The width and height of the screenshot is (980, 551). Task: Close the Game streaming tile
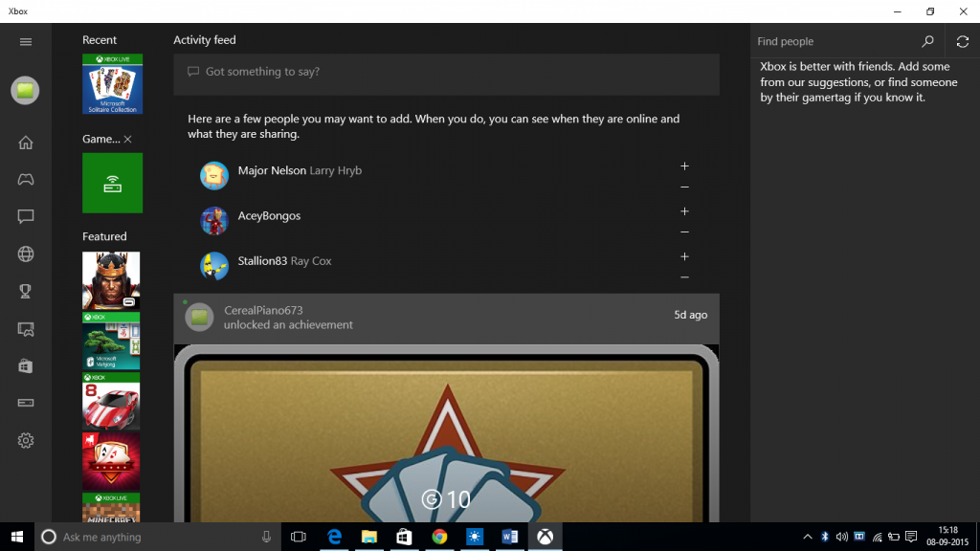point(127,140)
